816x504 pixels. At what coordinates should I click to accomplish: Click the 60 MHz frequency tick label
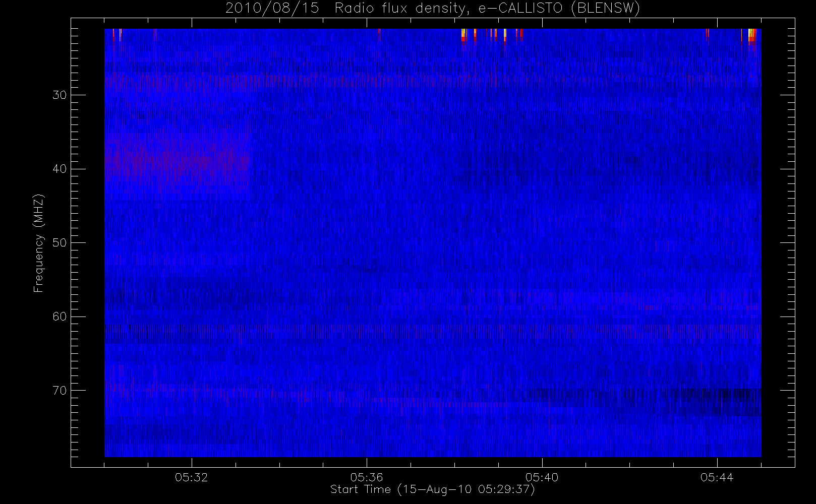(x=60, y=317)
